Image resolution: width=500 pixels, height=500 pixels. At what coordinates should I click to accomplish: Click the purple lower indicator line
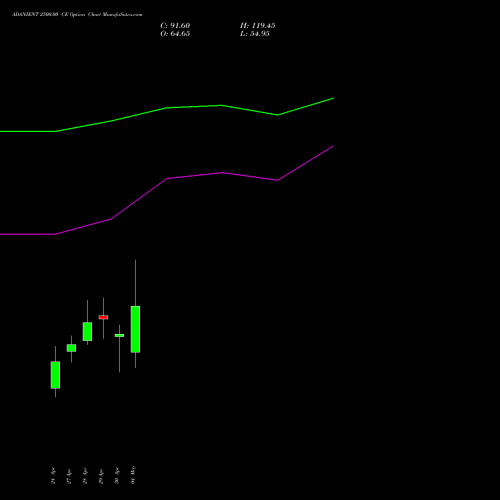167,179
